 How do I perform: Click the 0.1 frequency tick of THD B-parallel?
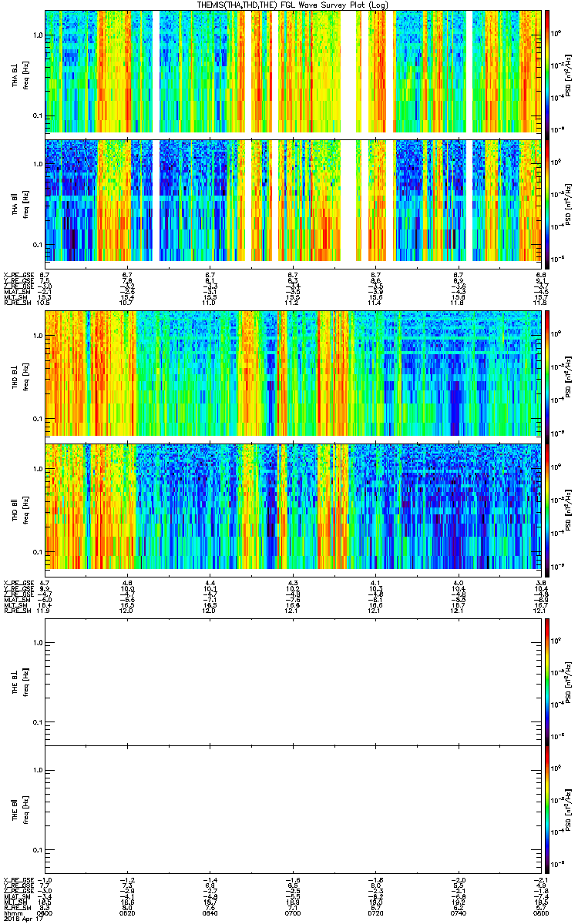[x=37, y=552]
